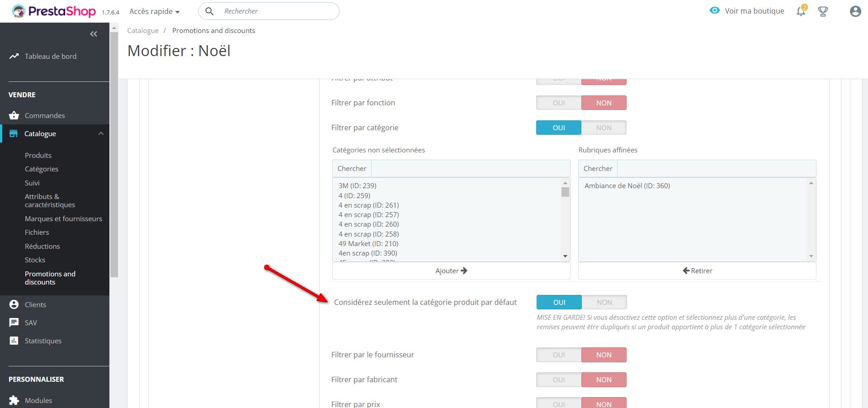Open Produits in the Catalogue submenu
This screenshot has width=868, height=408.
[x=38, y=155]
